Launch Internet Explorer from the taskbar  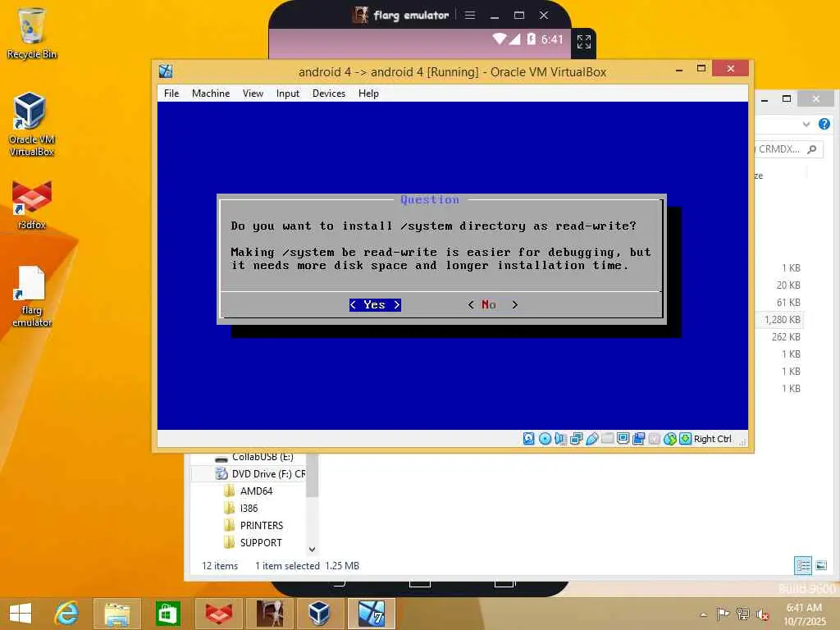[x=66, y=614]
